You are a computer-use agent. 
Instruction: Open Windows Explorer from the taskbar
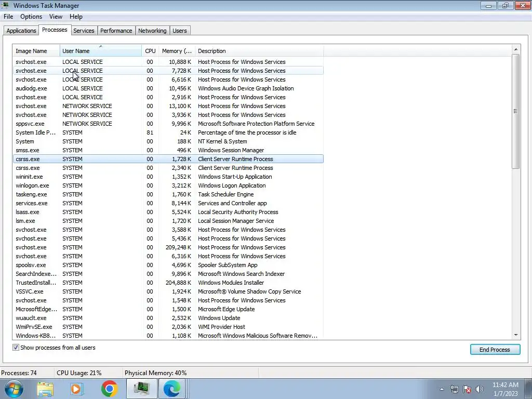pyautogui.click(x=45, y=389)
